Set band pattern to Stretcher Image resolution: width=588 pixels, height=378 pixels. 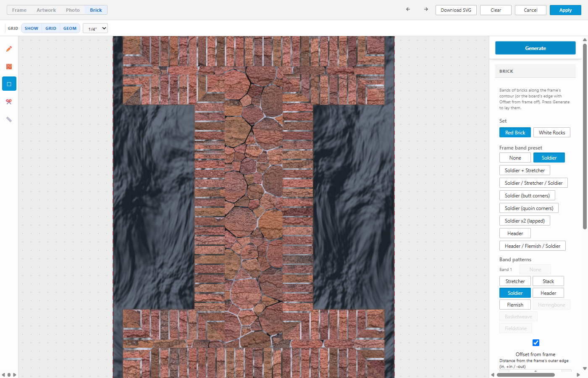[515, 281]
